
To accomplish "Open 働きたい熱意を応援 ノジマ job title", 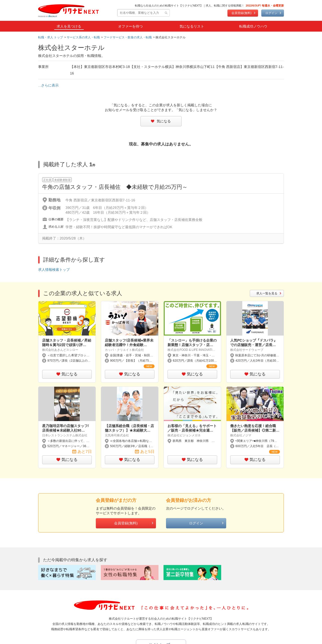I will coord(255,428).
